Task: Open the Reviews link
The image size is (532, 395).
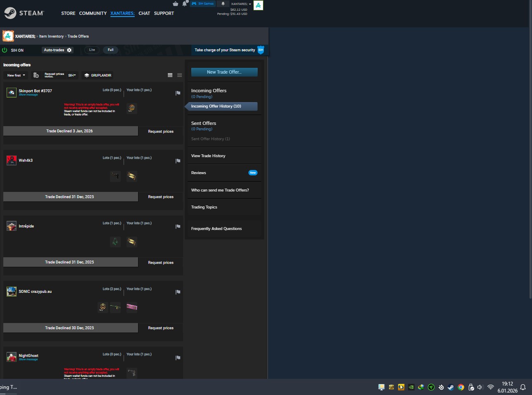Action: pyautogui.click(x=198, y=173)
